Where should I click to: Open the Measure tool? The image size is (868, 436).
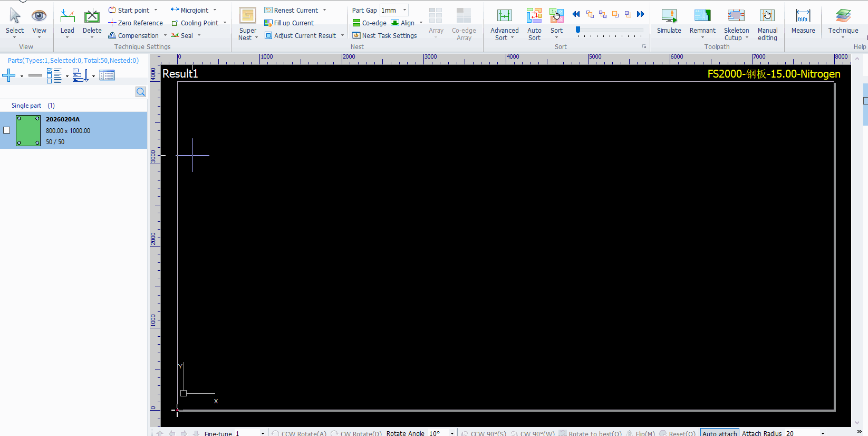click(x=803, y=16)
